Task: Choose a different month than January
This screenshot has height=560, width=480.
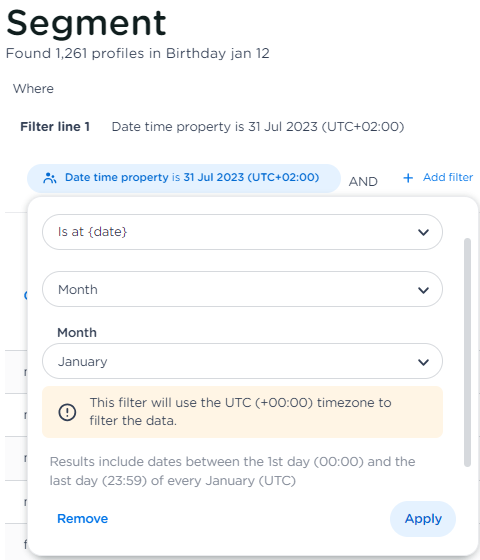Action: 242,361
